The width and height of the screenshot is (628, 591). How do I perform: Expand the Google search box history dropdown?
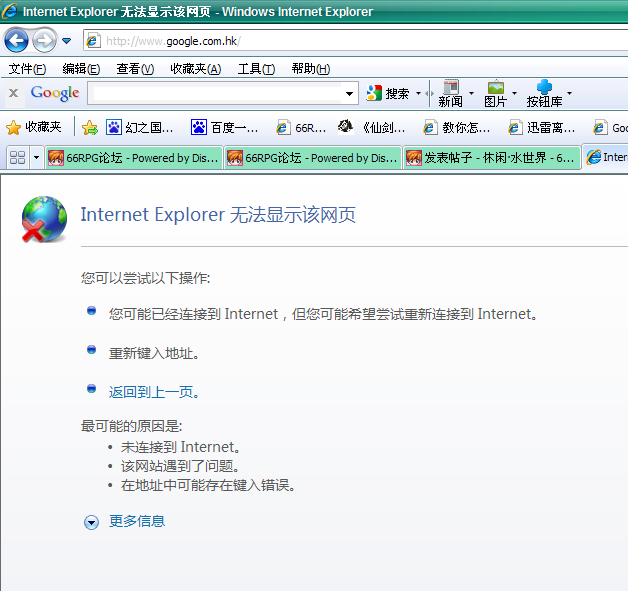(x=349, y=94)
